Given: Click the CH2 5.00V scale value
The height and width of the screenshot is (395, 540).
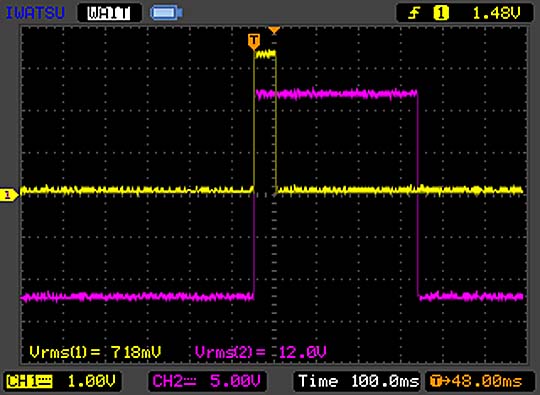Looking at the screenshot, I should click(235, 382).
